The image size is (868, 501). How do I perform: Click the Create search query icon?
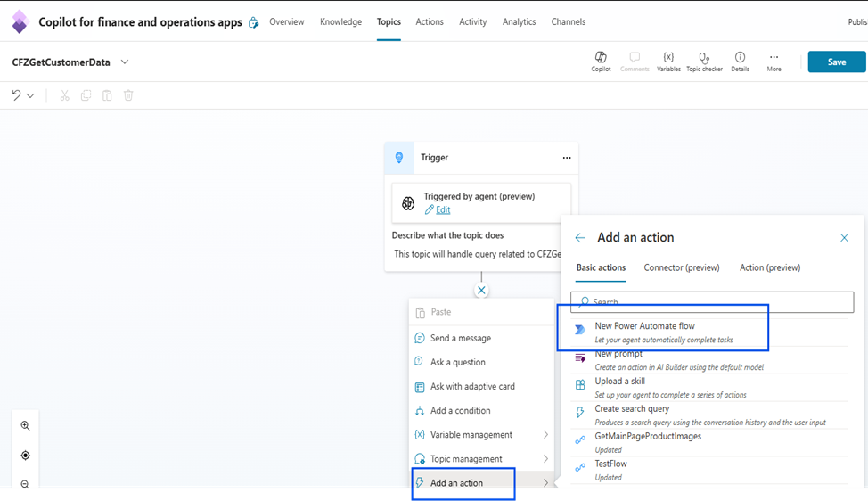pos(580,413)
